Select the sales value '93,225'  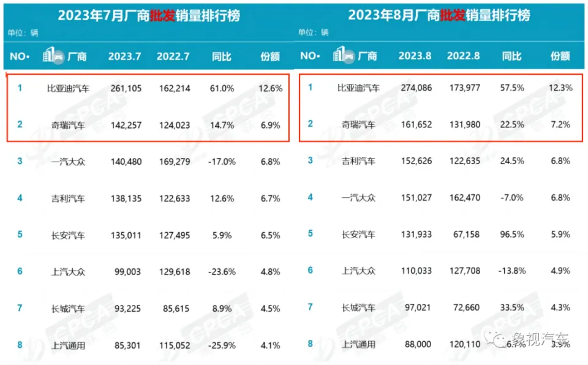coord(127,309)
